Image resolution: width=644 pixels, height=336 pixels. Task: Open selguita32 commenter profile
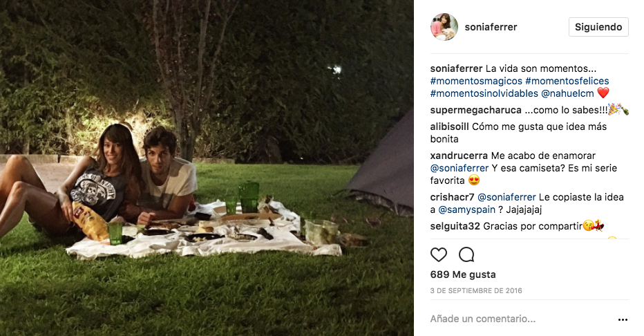[455, 226]
